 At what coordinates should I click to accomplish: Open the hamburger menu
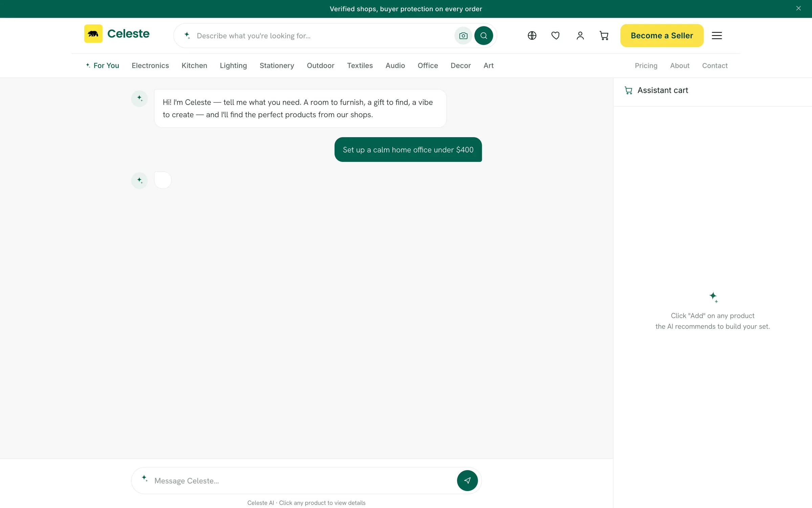point(717,36)
